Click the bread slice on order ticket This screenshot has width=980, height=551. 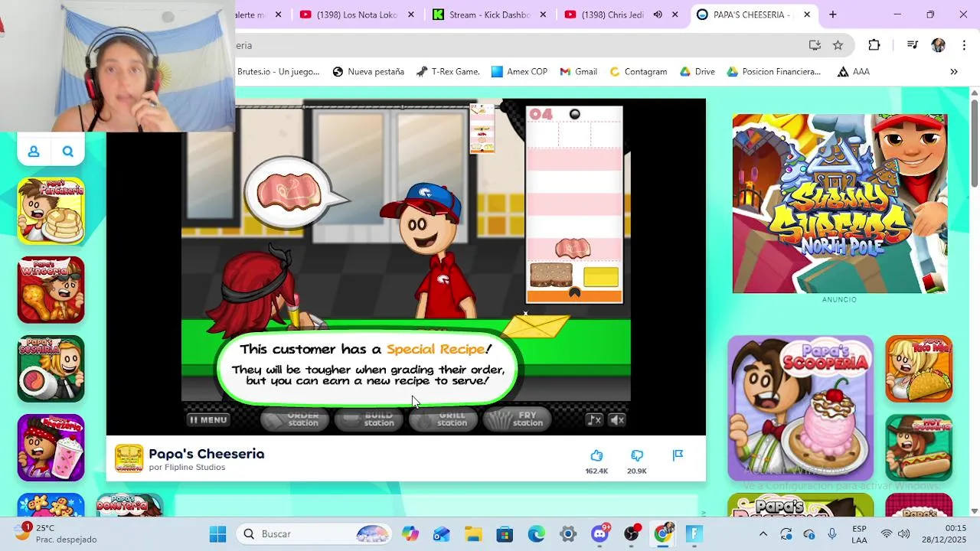[x=551, y=275]
